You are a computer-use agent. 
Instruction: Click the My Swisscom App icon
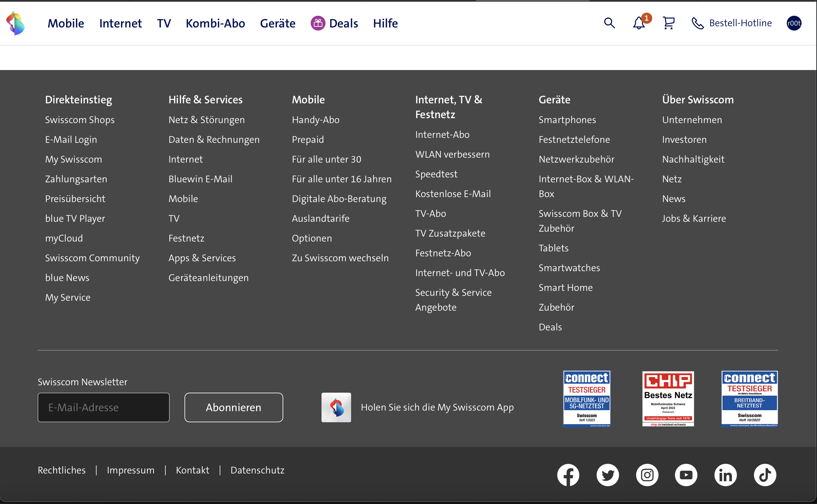[336, 407]
